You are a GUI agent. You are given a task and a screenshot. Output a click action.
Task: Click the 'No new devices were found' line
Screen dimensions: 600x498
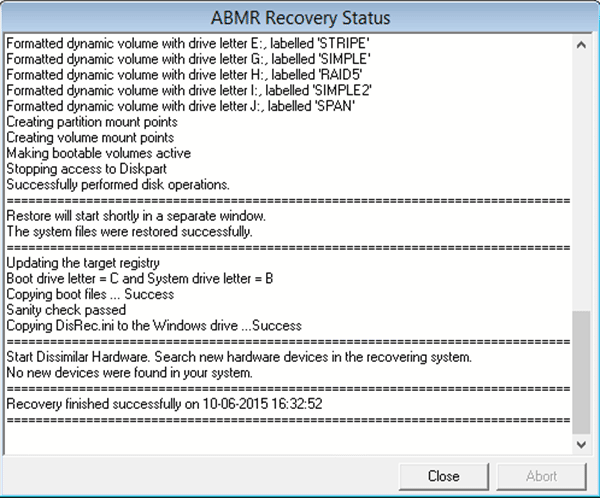click(130, 372)
